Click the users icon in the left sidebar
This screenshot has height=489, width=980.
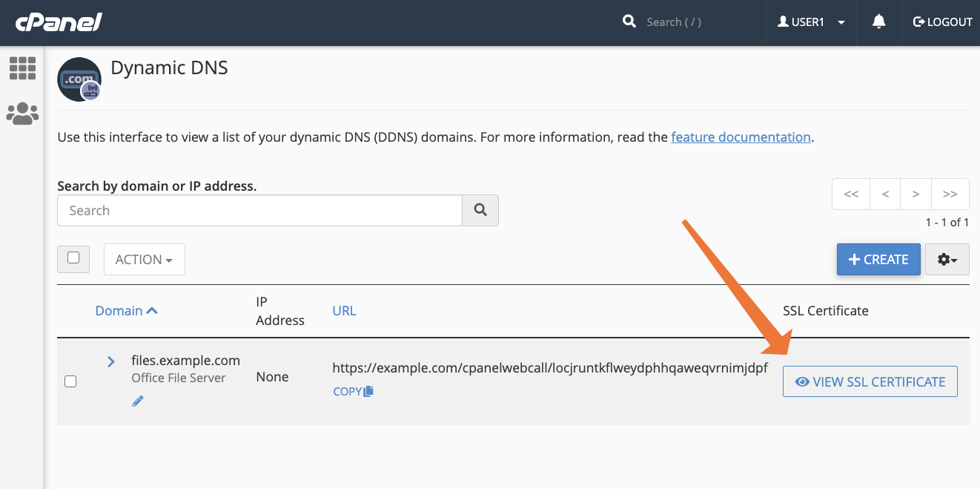(x=22, y=113)
